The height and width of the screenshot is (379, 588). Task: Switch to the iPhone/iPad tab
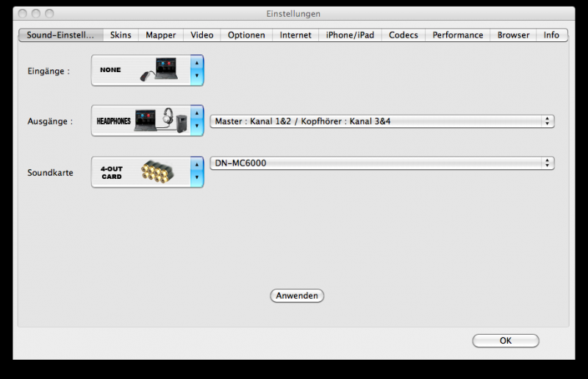click(x=350, y=35)
